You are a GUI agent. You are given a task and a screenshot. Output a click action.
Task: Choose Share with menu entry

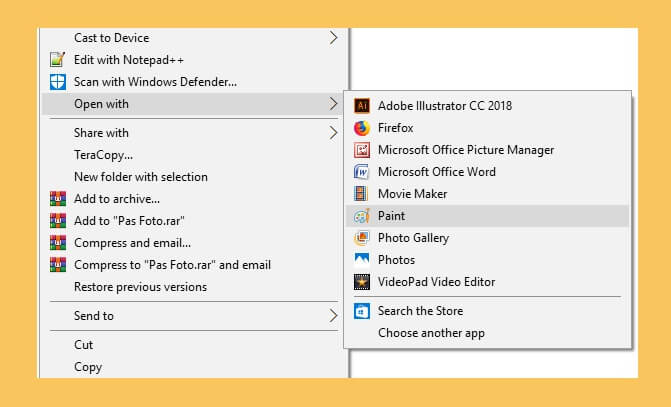[x=195, y=133]
